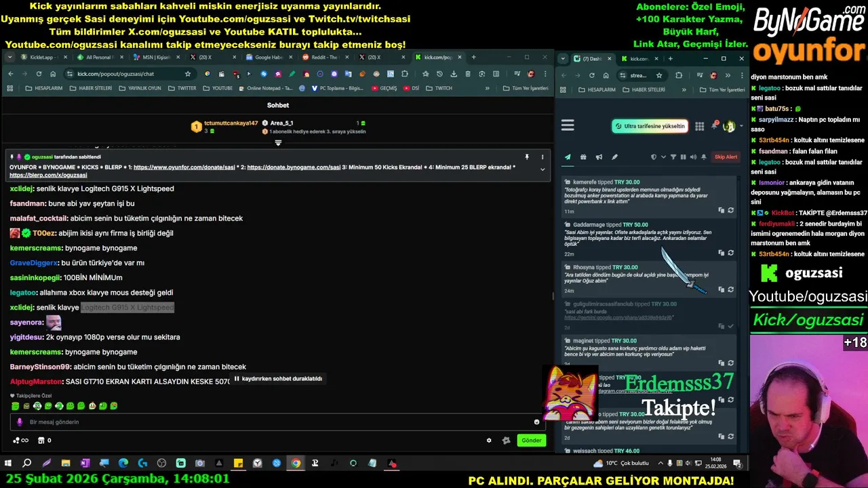868x488 pixels.
Task: Click Area_5_1 leaderboard entry
Action: click(281, 123)
